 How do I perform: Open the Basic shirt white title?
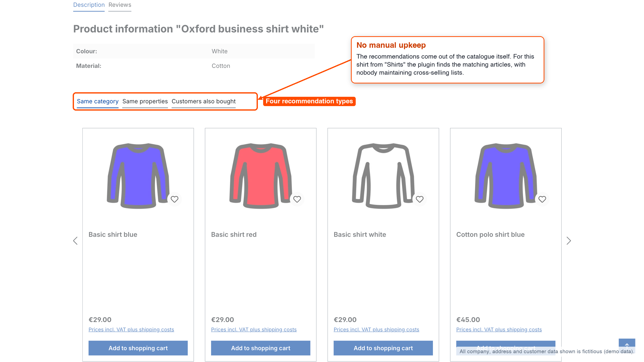click(360, 235)
